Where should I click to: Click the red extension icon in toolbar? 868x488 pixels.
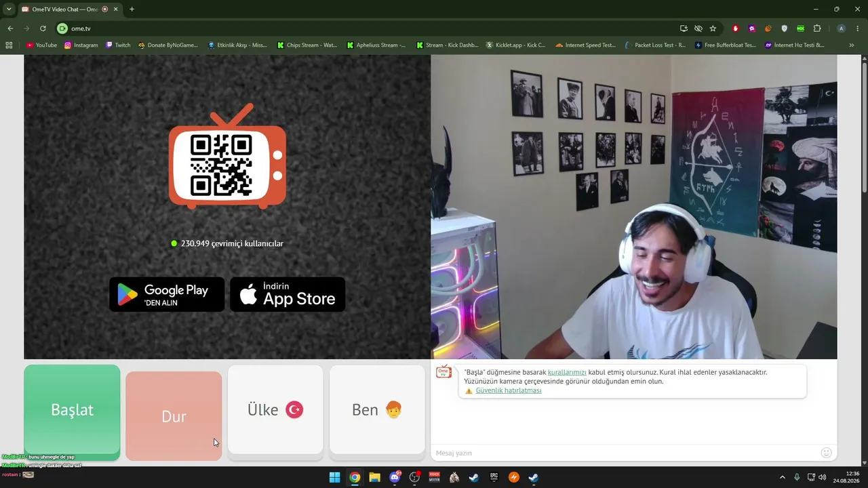coord(736,28)
